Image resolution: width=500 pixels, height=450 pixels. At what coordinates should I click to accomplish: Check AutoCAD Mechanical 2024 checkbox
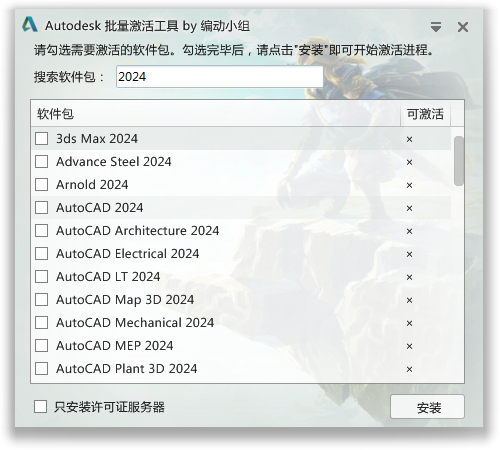click(x=41, y=322)
